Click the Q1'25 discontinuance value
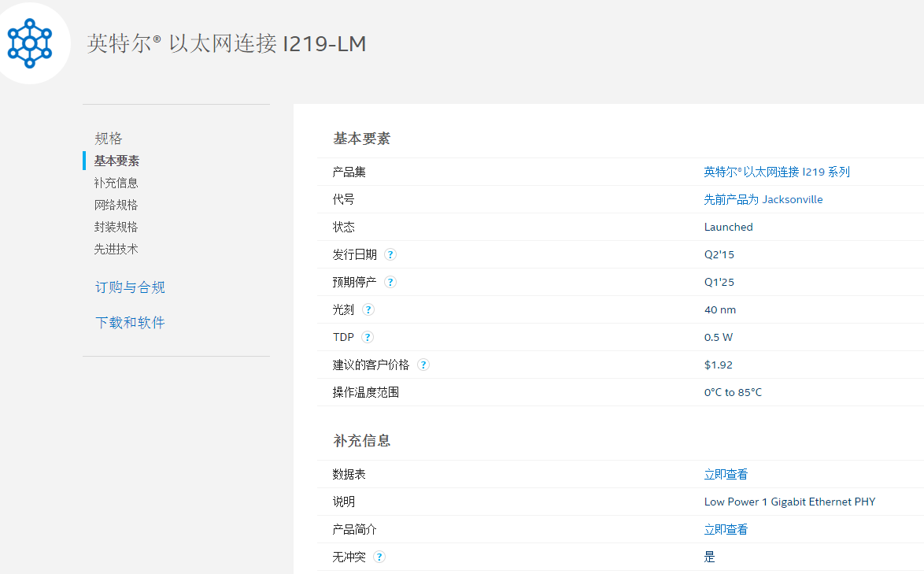This screenshot has width=924, height=574. (719, 283)
